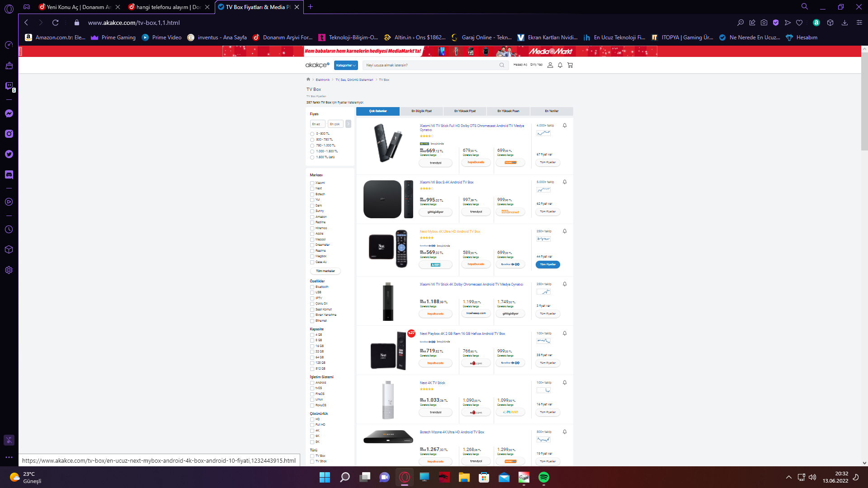The height and width of the screenshot is (488, 868).
Task: Open Instagram from the Opera sidebar
Action: tap(9, 134)
